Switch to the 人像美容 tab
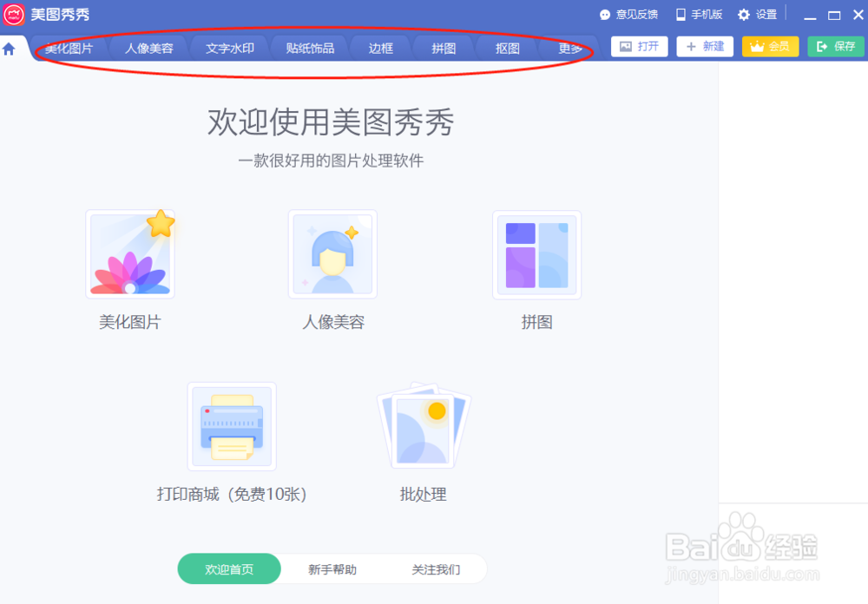This screenshot has width=868, height=604. click(x=149, y=49)
